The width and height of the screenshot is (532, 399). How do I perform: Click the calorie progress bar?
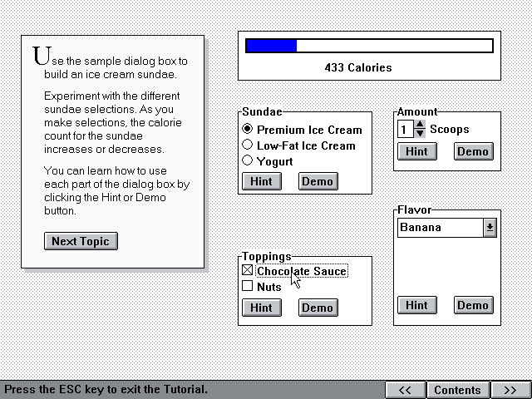[369, 46]
